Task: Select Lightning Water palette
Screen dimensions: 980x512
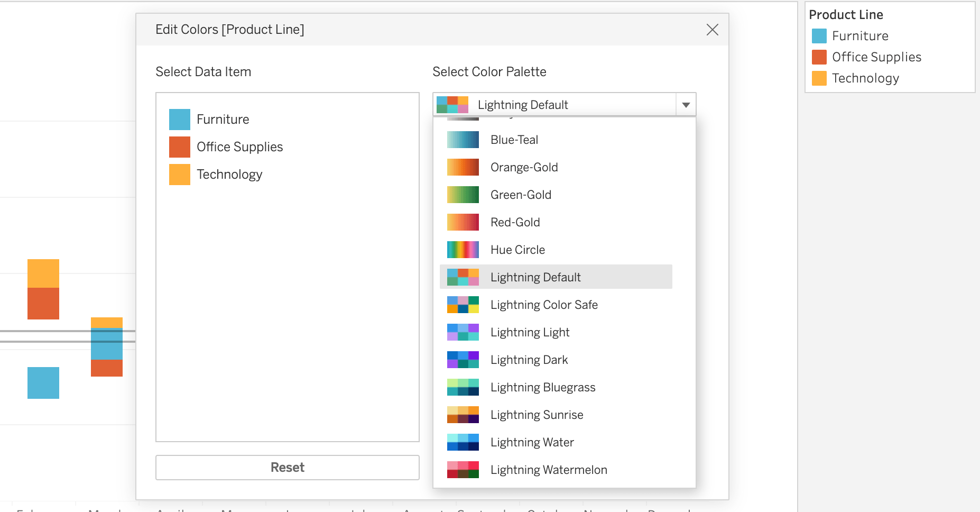Action: [556, 442]
